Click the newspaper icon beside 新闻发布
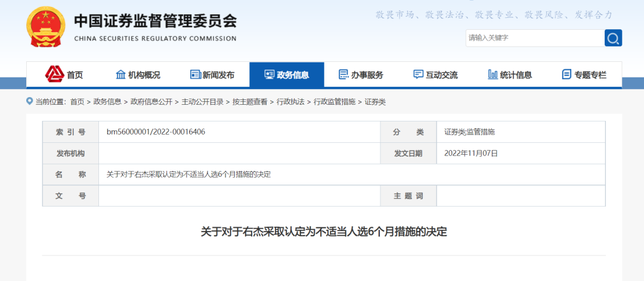 tap(195, 74)
